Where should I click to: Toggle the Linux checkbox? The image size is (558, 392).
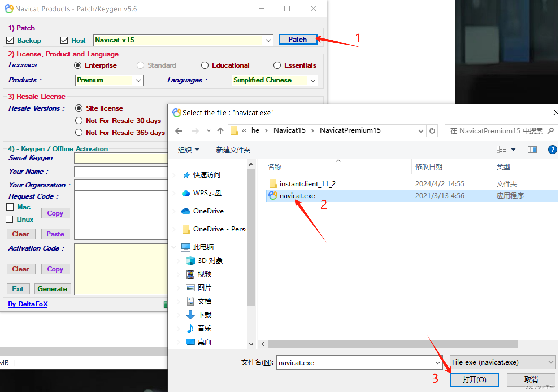tap(9, 220)
